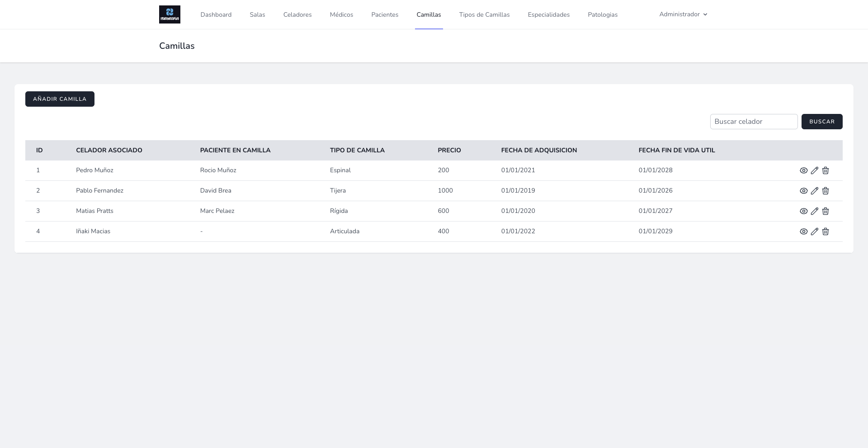Click the app logo in the navbar

[170, 14]
